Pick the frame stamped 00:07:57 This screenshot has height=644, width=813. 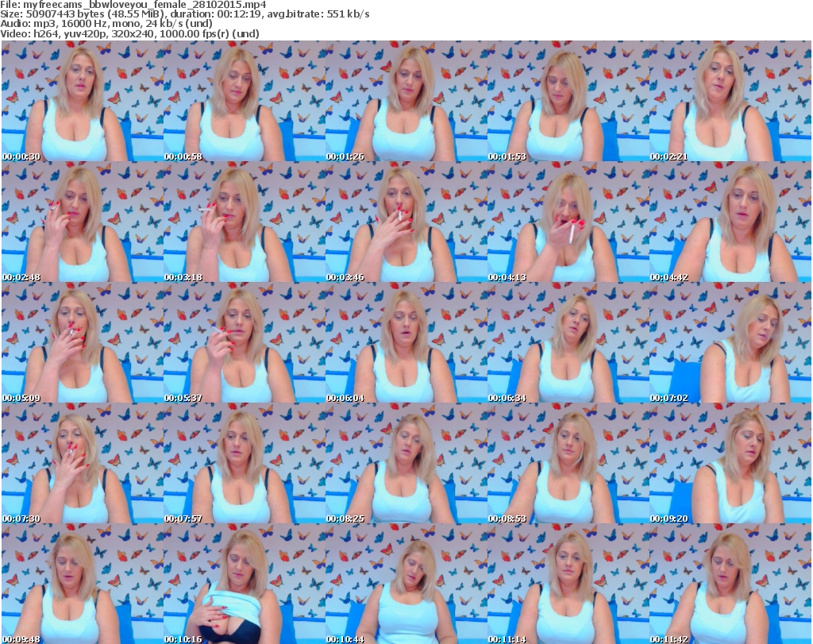point(245,464)
